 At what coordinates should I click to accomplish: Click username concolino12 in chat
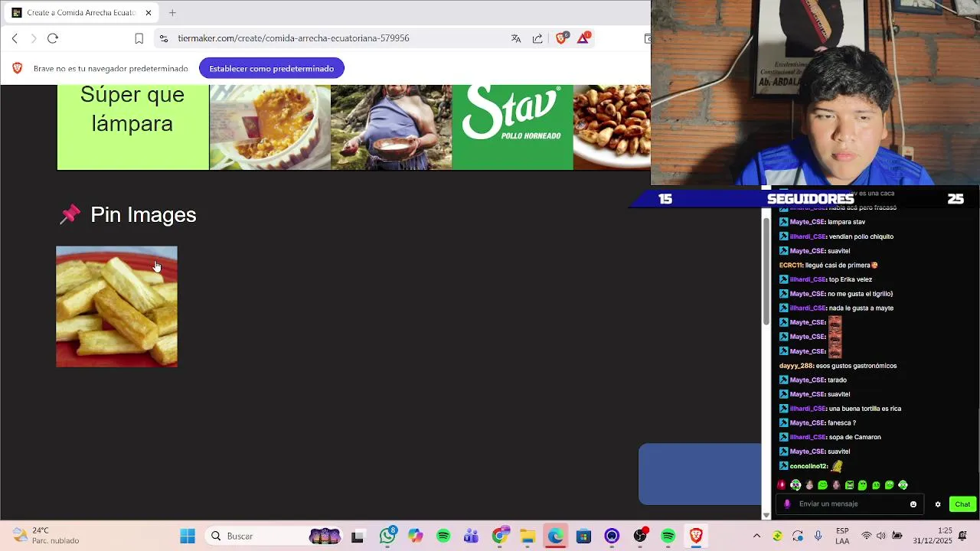point(808,466)
